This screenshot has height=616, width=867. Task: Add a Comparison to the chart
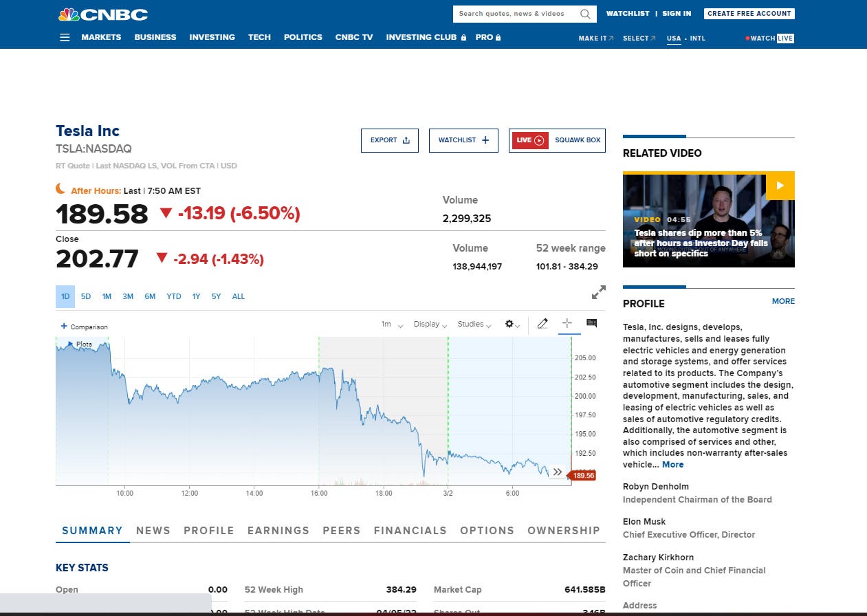pyautogui.click(x=85, y=327)
